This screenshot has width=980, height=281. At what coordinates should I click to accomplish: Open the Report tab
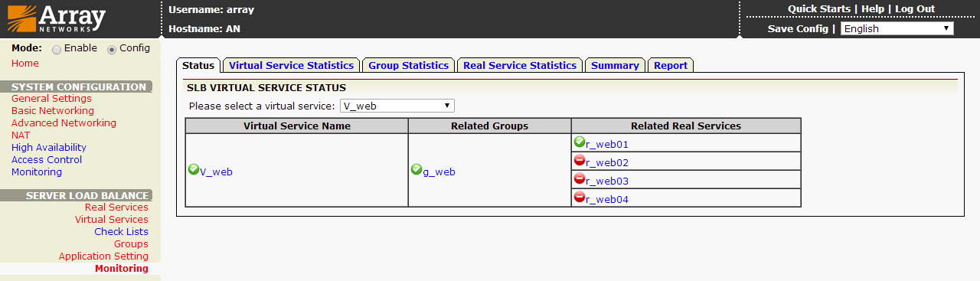tap(671, 66)
